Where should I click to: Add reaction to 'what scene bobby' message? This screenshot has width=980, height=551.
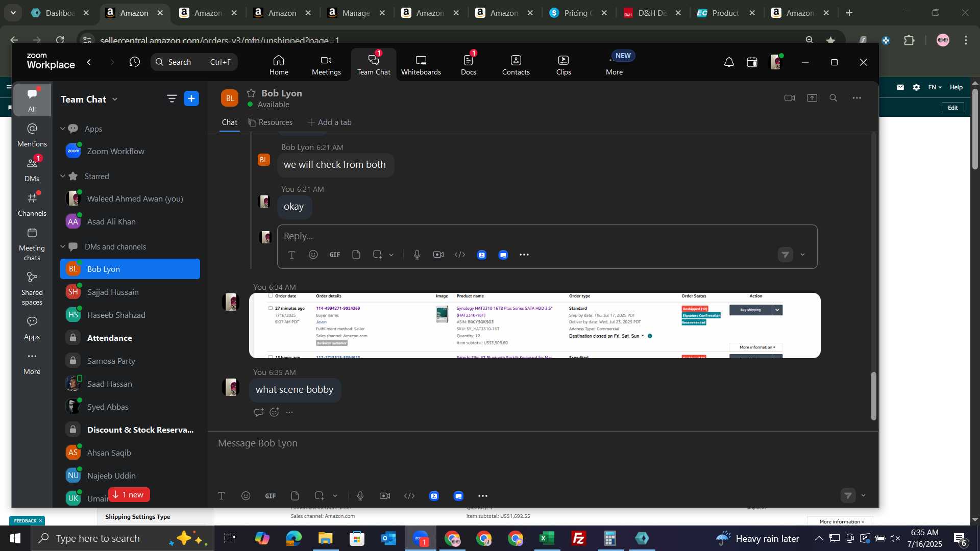pos(274,412)
